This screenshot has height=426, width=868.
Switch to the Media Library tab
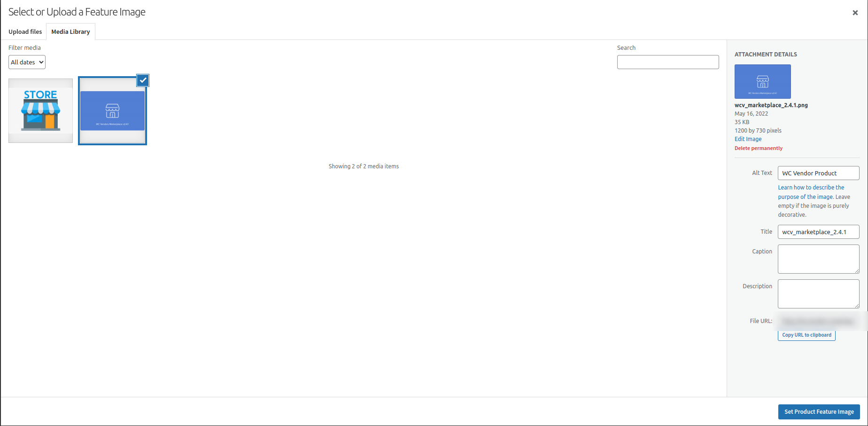[70, 32]
